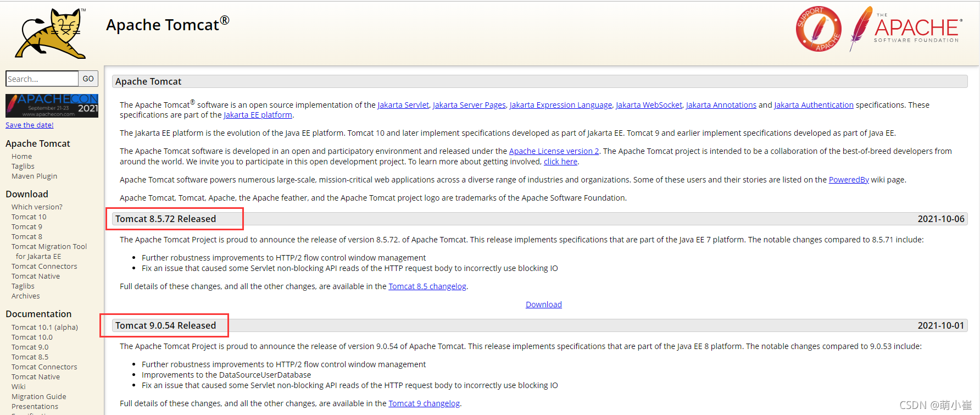Click the Tomcat 9.0.54 Released heading
Screen dimensions: 980x415
click(165, 325)
